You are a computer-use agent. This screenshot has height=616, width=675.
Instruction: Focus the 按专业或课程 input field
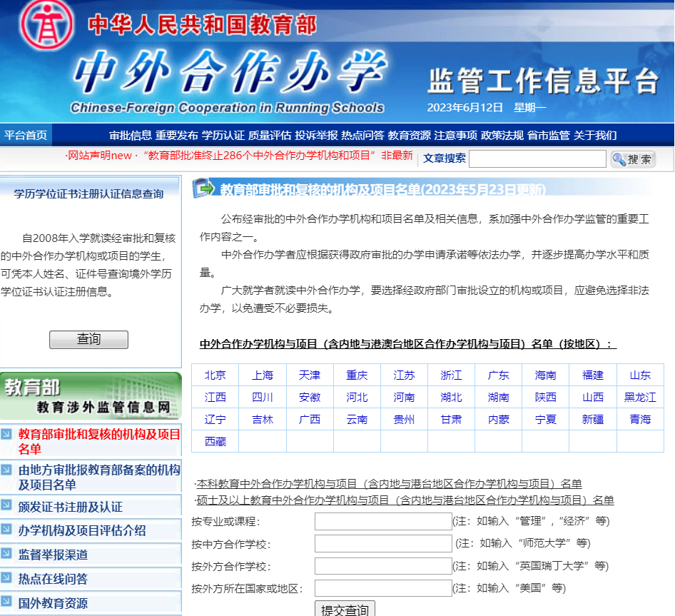coord(383,521)
